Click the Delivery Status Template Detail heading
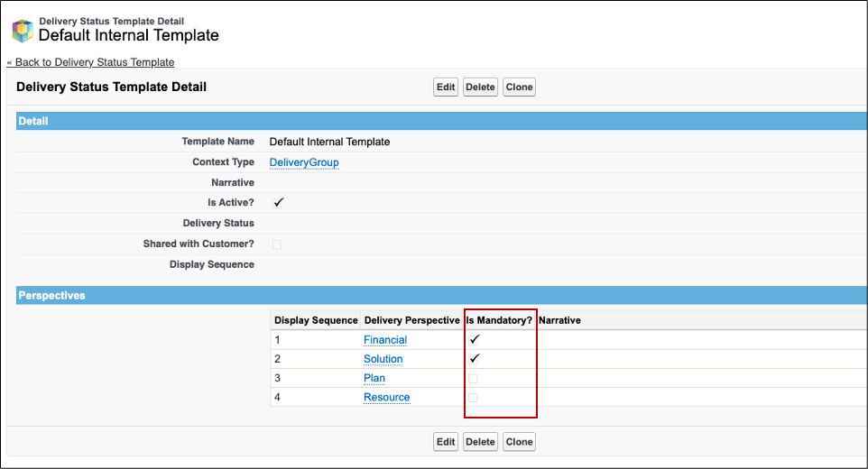Image resolution: width=868 pixels, height=469 pixels. point(111,87)
